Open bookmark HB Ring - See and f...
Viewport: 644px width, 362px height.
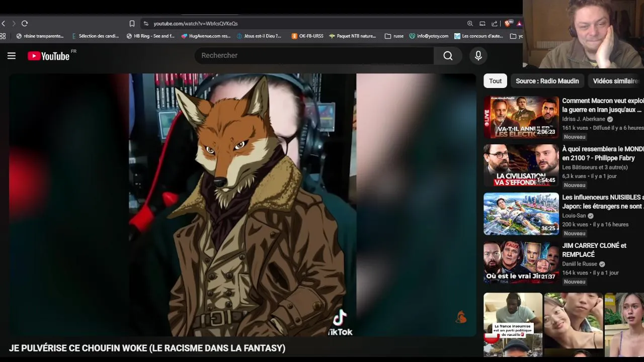pos(150,36)
